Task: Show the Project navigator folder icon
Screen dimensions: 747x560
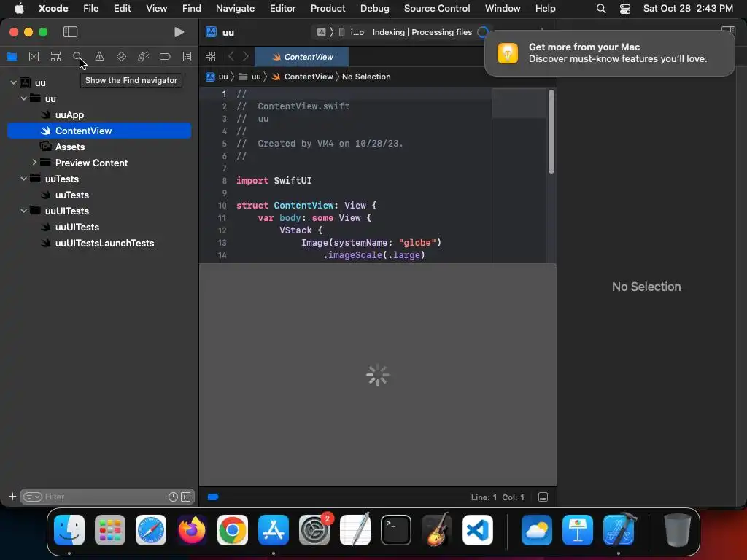Action: coord(12,57)
